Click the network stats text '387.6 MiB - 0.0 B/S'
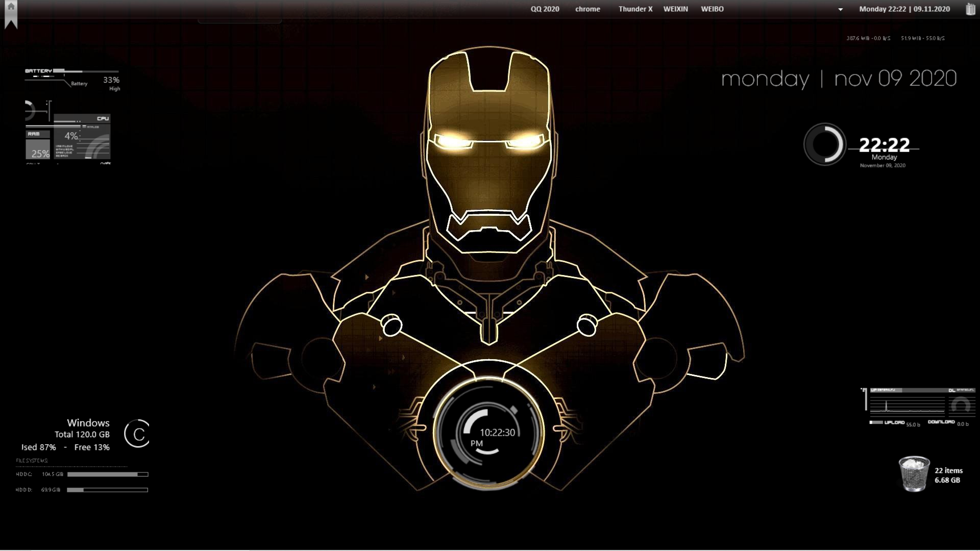Viewport: 980px width, 551px height. point(868,38)
